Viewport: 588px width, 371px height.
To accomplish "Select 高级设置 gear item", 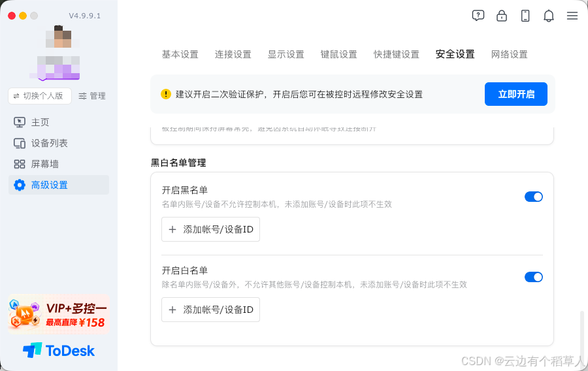I will [x=59, y=185].
